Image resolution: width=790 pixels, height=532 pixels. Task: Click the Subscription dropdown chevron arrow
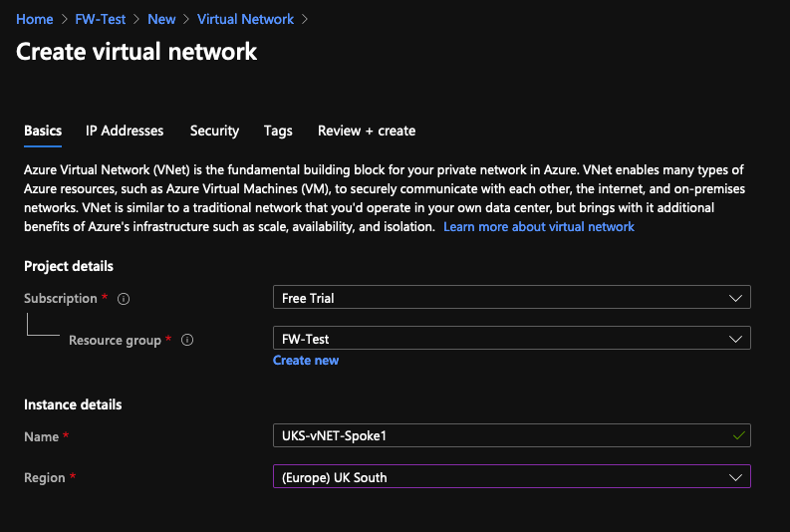(735, 298)
